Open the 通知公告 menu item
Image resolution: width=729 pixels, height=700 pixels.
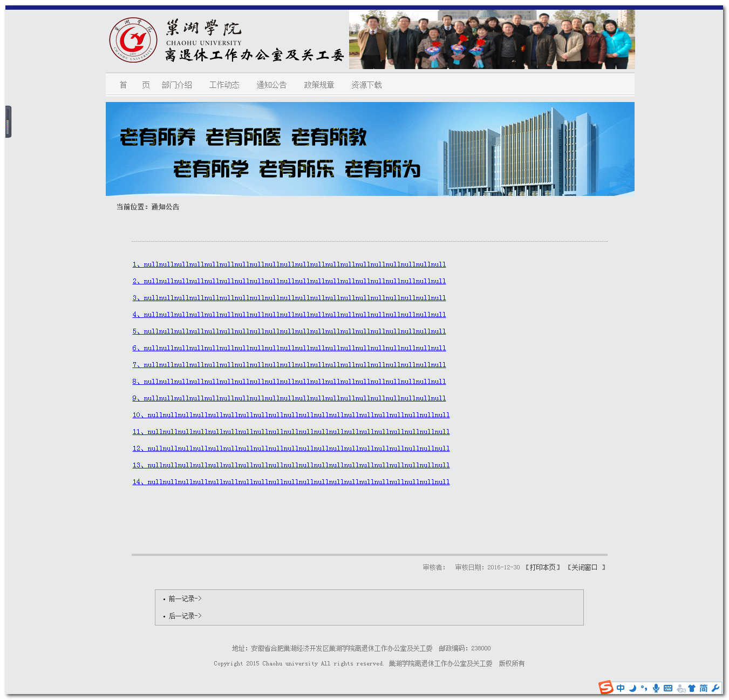[x=271, y=85]
